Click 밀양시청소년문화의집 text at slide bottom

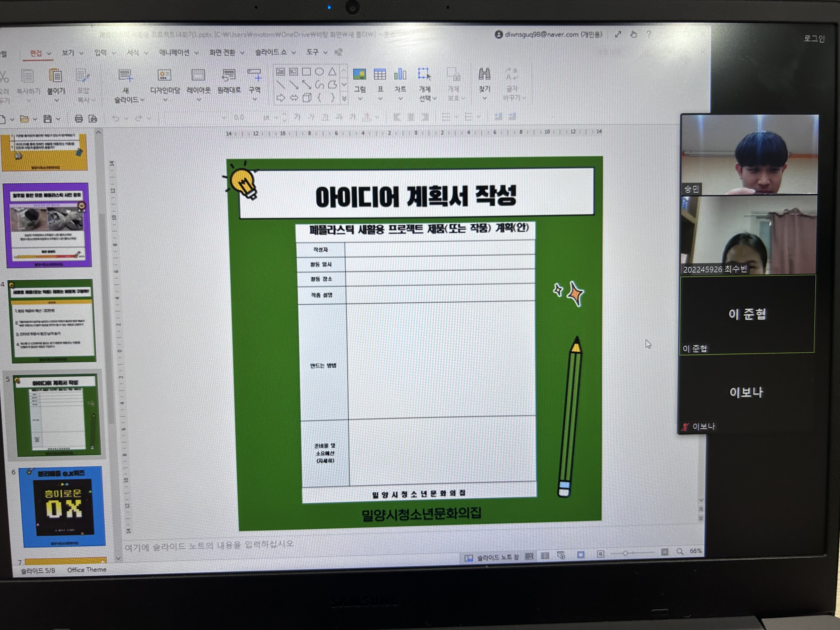point(421,514)
